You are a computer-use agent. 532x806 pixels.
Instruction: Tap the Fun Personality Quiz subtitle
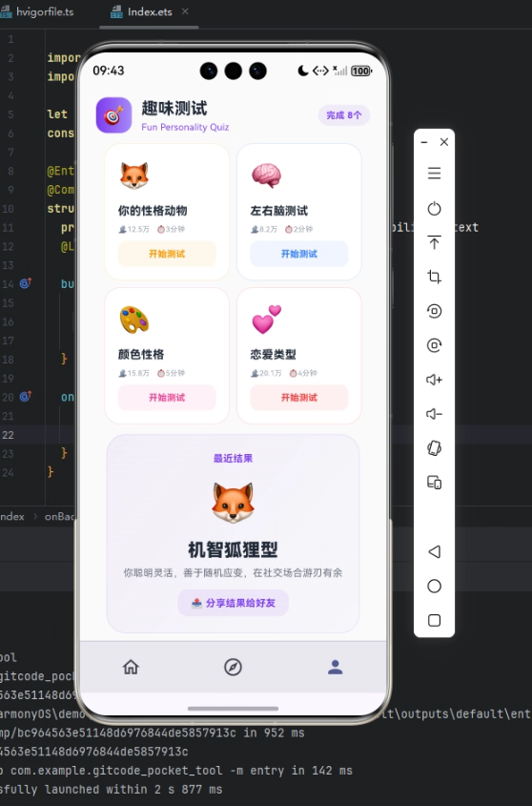[185, 127]
